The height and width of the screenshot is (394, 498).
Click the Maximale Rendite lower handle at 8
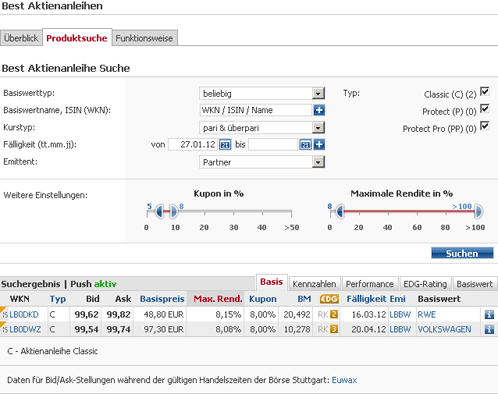coord(339,211)
